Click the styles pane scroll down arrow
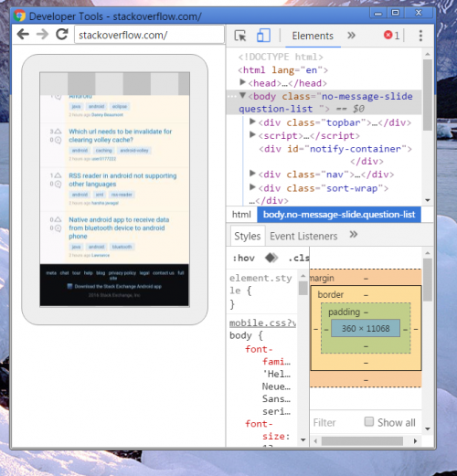Image resolution: width=457 pixels, height=476 pixels. coord(303,439)
